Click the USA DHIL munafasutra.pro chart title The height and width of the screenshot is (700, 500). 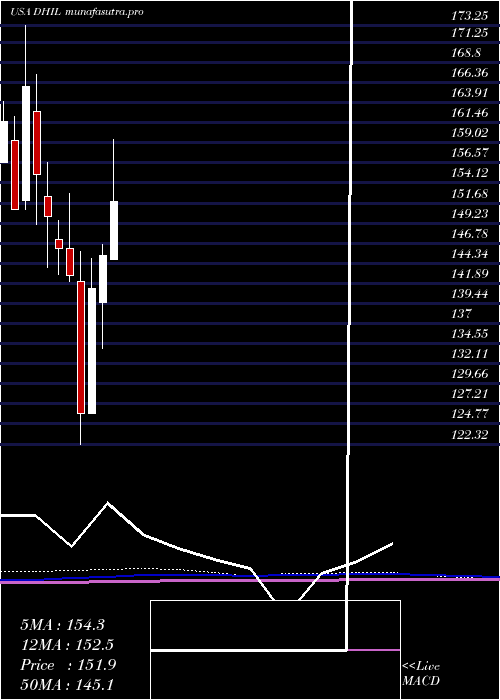click(77, 12)
